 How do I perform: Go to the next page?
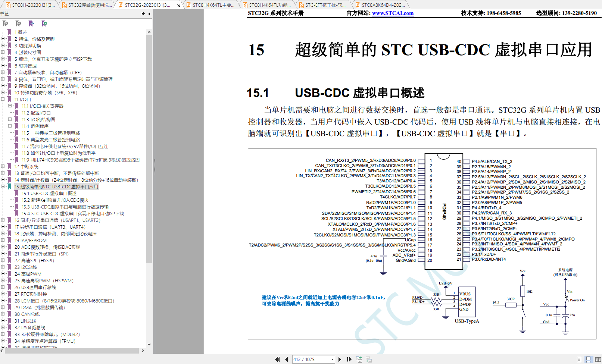coord(340,359)
